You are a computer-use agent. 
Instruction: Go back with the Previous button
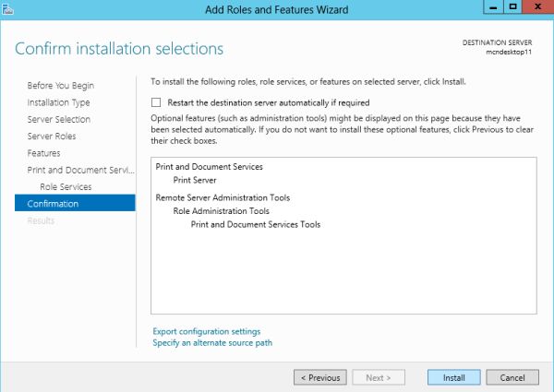point(319,377)
